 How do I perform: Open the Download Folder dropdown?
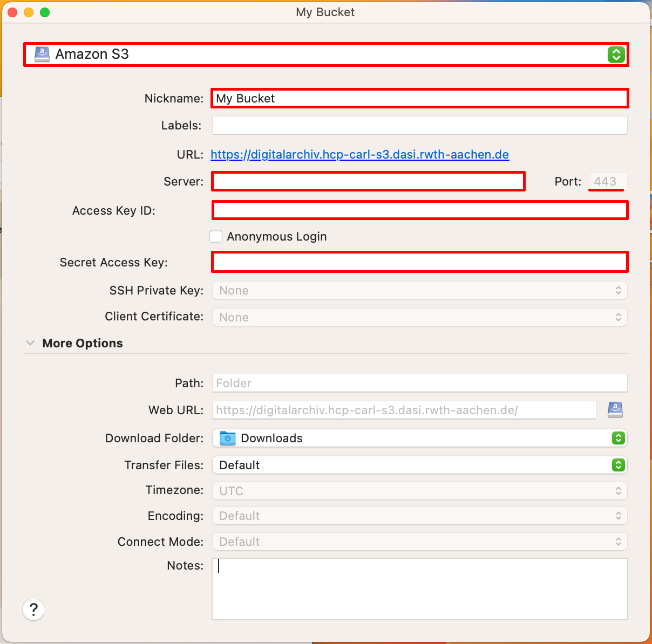420,438
